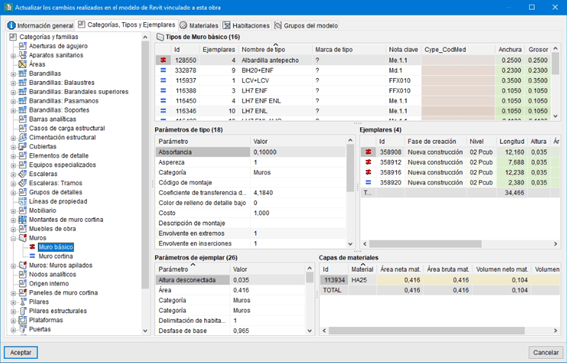Image resolution: width=567 pixels, height=363 pixels.
Task: Click the Elementos de detalle icon
Action: point(22,156)
